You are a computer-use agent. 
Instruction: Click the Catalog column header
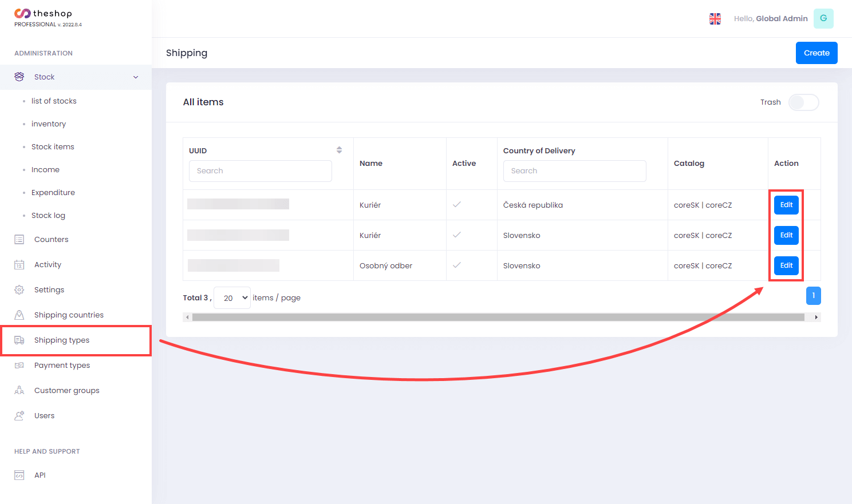coord(689,163)
